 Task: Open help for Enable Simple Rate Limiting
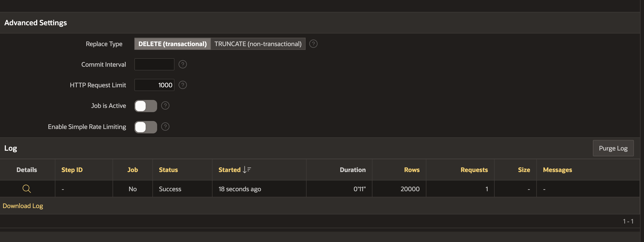tap(165, 127)
